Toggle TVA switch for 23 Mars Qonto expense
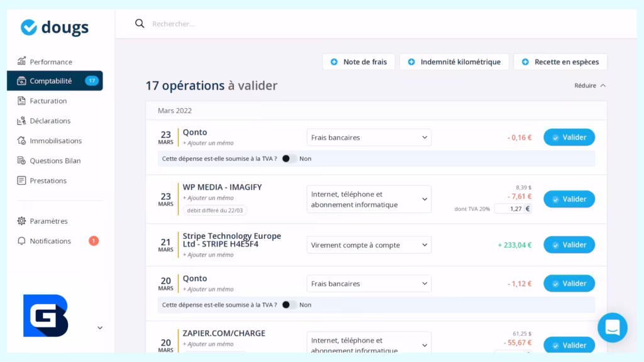Screen dimensions: 644x362 pyautogui.click(x=289, y=158)
